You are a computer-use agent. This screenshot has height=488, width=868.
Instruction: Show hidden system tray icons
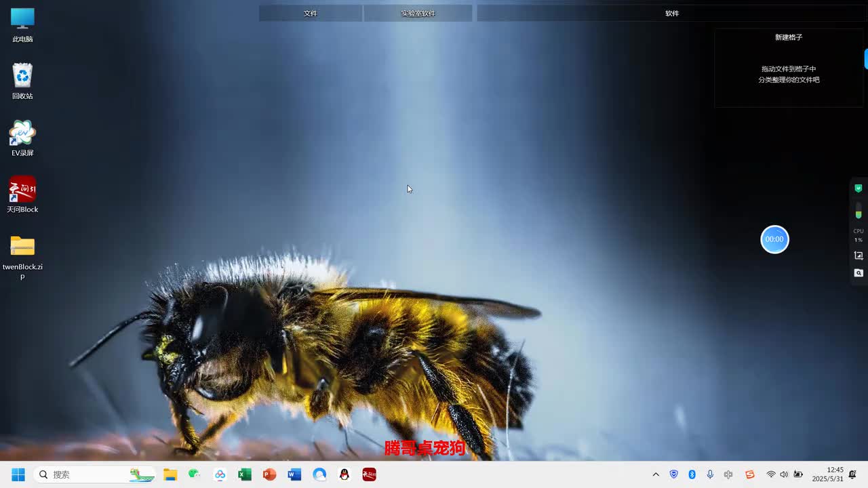point(656,474)
